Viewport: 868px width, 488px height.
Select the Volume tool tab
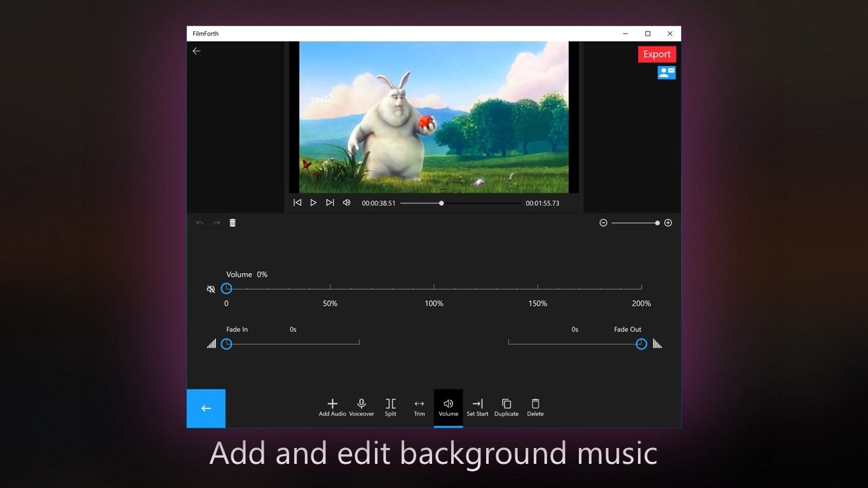tap(449, 408)
